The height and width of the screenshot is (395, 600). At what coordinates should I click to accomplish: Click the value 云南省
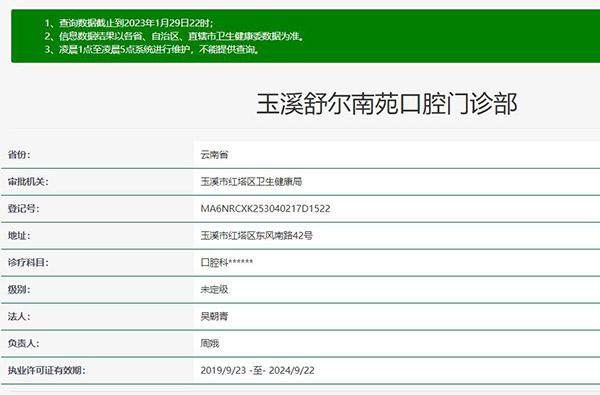click(214, 155)
